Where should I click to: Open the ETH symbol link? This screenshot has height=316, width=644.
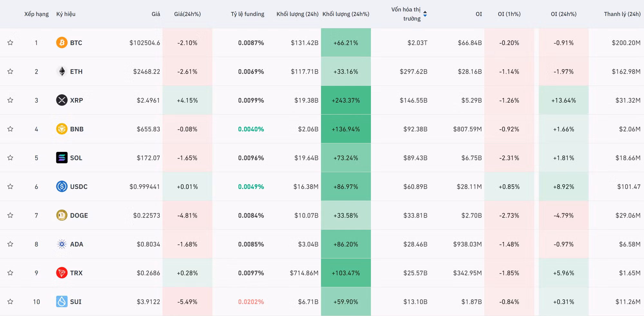coord(76,71)
